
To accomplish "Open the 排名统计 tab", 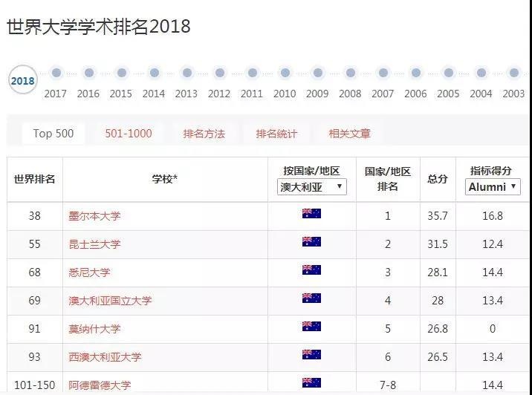I will [276, 134].
